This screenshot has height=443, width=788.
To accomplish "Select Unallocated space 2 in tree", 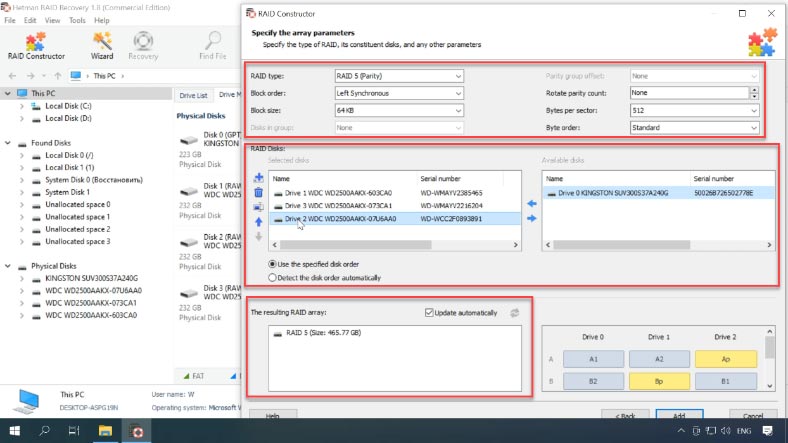I will point(77,229).
